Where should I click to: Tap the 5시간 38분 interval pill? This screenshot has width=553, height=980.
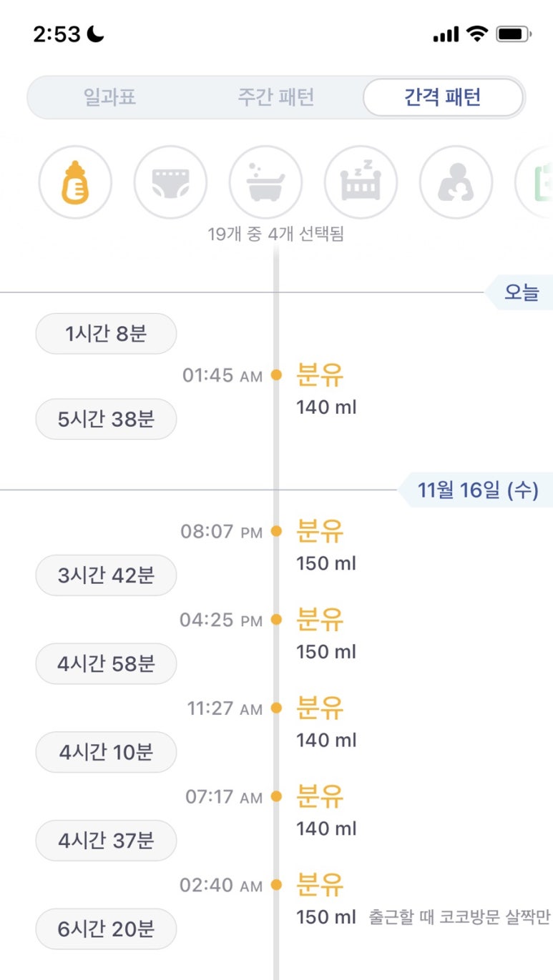106,419
